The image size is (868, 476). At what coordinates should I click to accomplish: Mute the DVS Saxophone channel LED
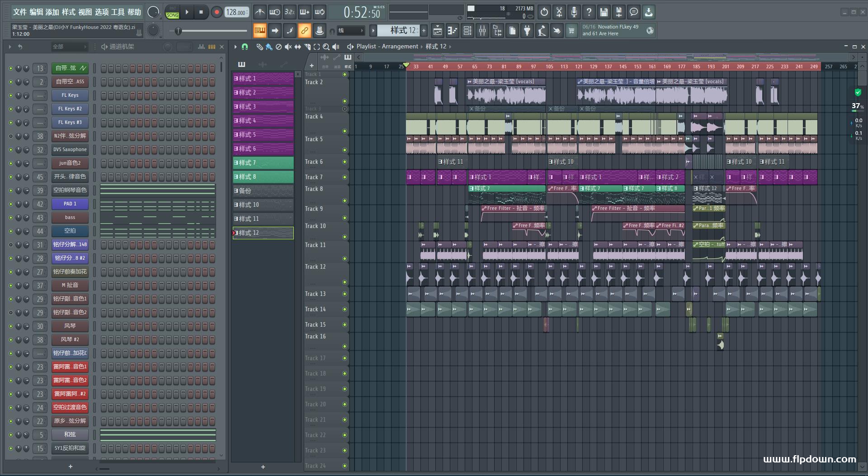click(11, 150)
